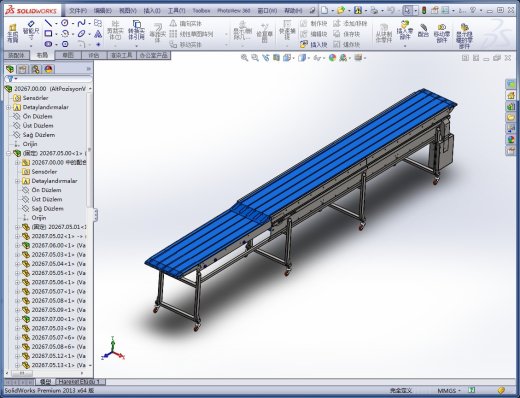Select the top-level Ön Düzlem plane

click(37, 117)
